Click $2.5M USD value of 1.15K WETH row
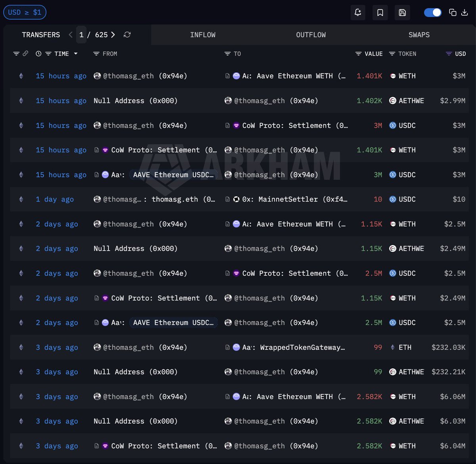476x464 pixels. [x=455, y=224]
